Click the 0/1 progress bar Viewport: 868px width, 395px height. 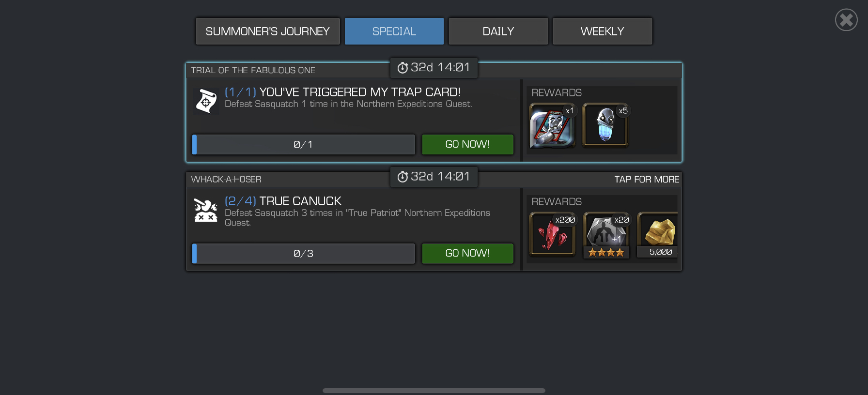click(304, 144)
